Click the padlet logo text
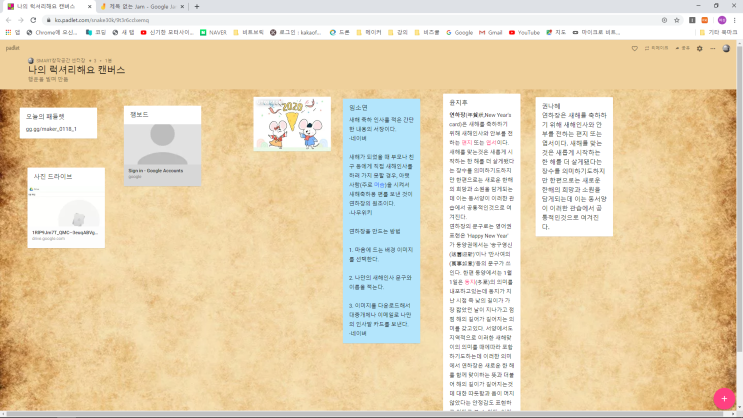This screenshot has height=418, width=743. click(x=13, y=48)
